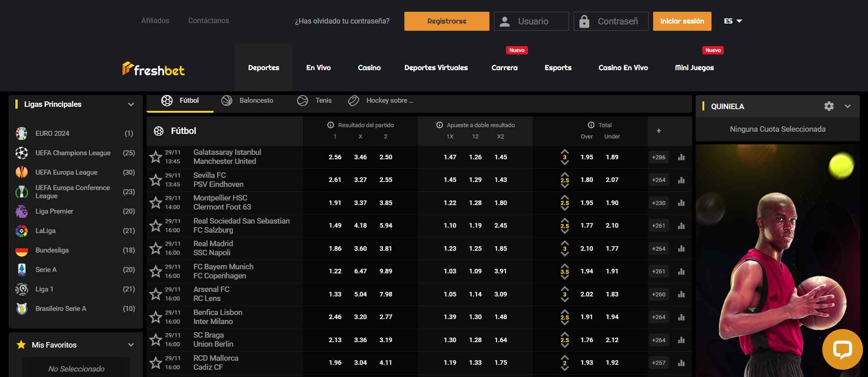
Task: Lower total line for FC Bayern Munich match
Action: [564, 277]
